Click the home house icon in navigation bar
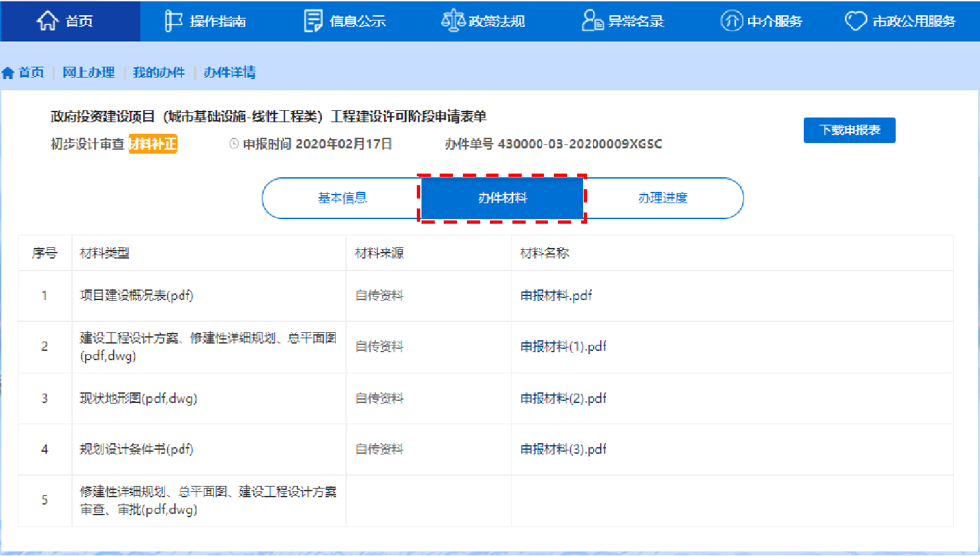 coord(47,21)
